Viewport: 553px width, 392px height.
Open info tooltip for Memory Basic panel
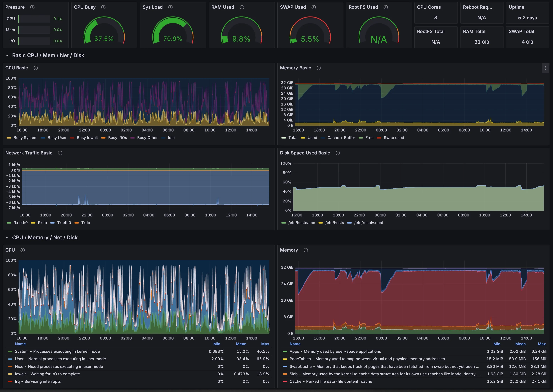[x=319, y=68]
